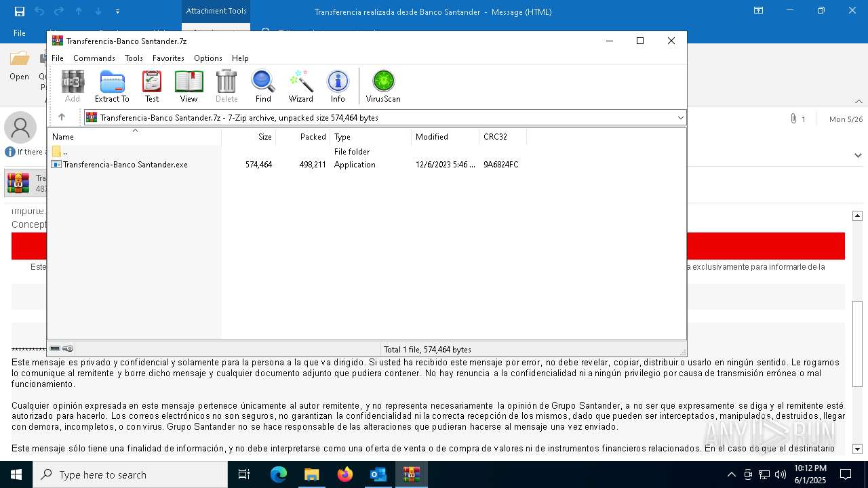Open the Help menu
This screenshot has width=868, height=488.
coord(240,58)
